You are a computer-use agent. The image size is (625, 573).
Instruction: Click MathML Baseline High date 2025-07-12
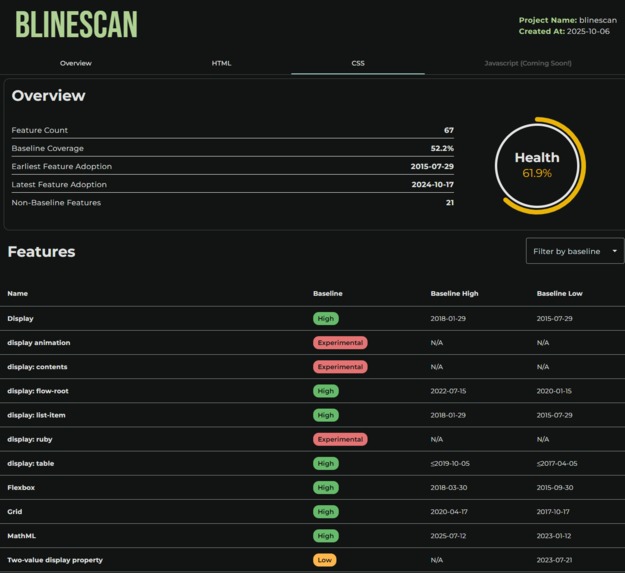(x=448, y=536)
